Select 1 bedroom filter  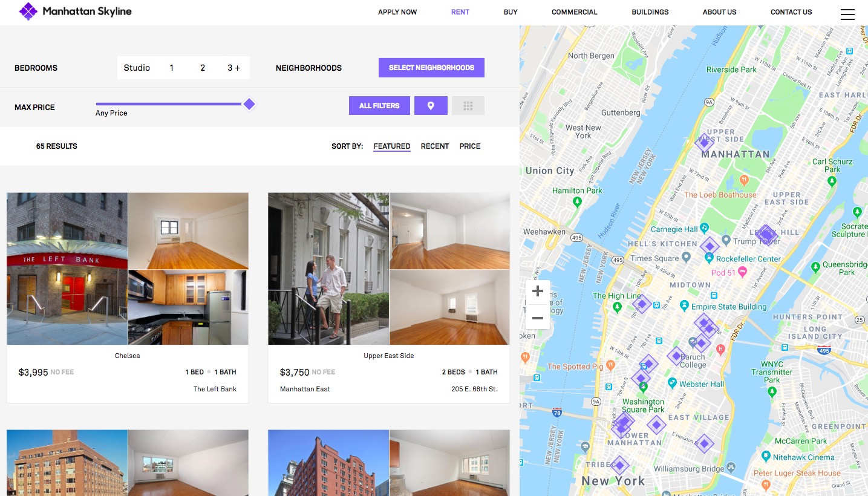point(172,68)
